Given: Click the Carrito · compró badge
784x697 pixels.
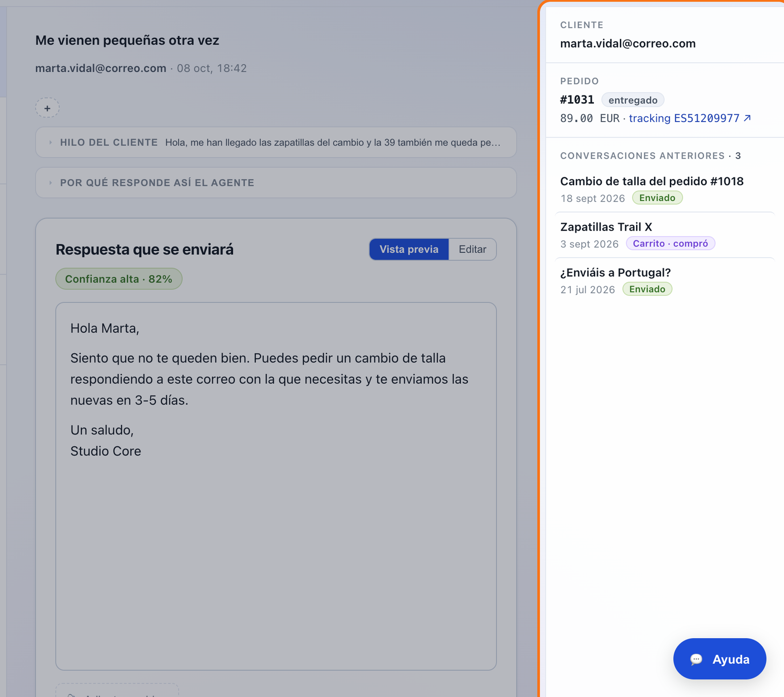Looking at the screenshot, I should click(x=670, y=243).
